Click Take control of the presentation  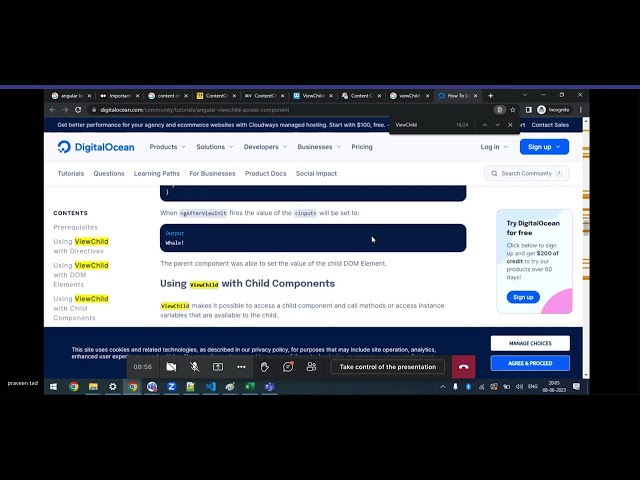coord(387,367)
